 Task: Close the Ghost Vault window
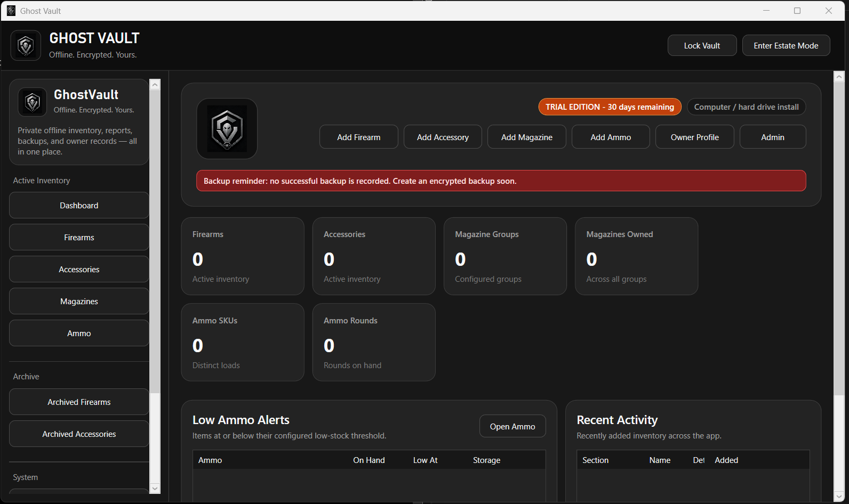tap(829, 11)
